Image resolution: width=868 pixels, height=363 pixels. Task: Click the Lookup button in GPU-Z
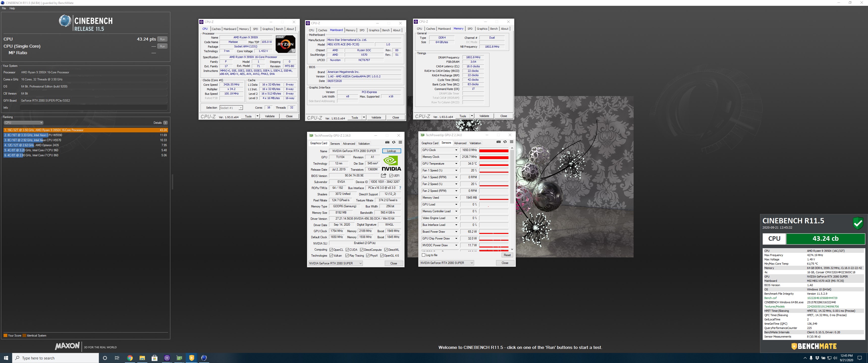point(392,151)
